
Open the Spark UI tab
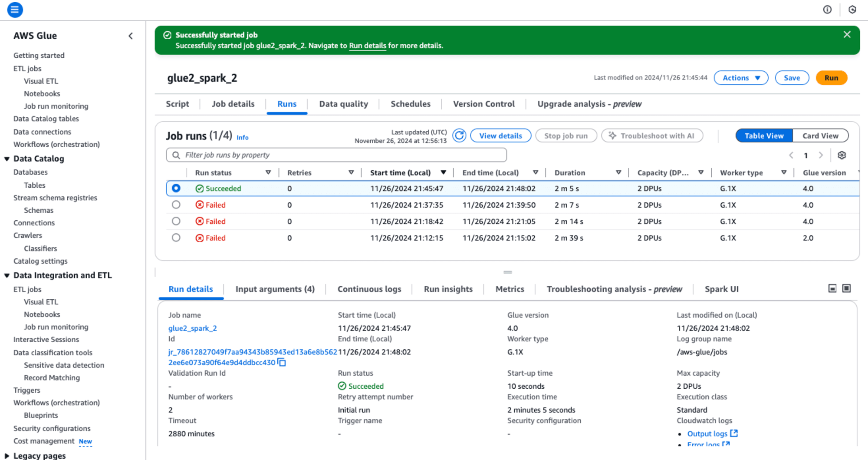point(721,289)
